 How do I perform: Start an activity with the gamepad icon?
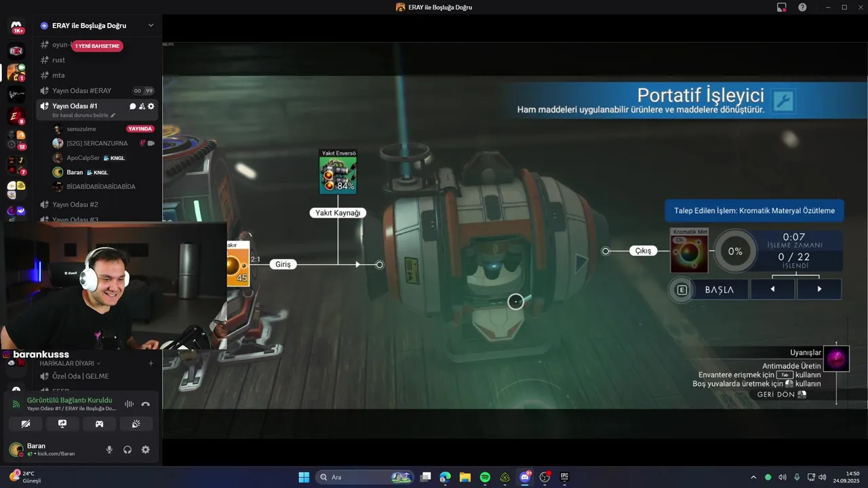(x=99, y=424)
